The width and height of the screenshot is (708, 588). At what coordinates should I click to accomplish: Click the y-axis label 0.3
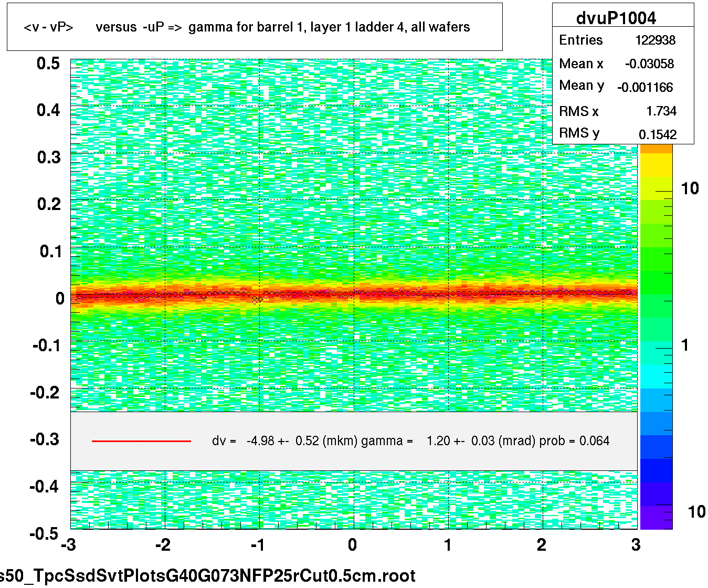click(x=48, y=157)
